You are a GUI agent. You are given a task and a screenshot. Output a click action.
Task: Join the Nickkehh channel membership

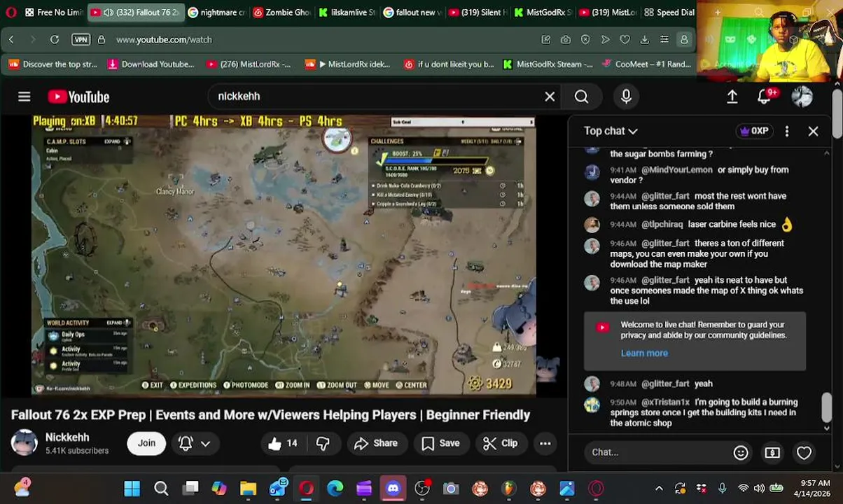pos(146,443)
